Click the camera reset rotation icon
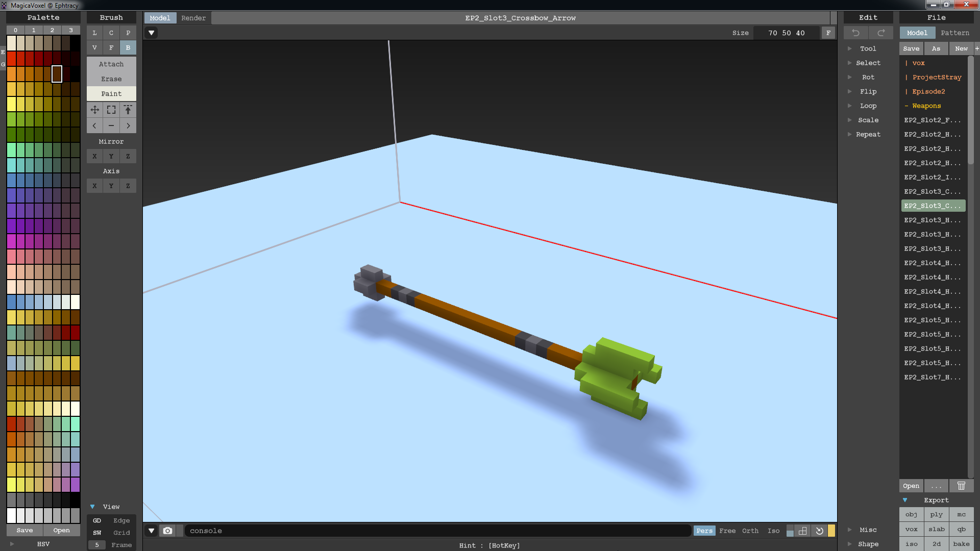 click(x=819, y=531)
